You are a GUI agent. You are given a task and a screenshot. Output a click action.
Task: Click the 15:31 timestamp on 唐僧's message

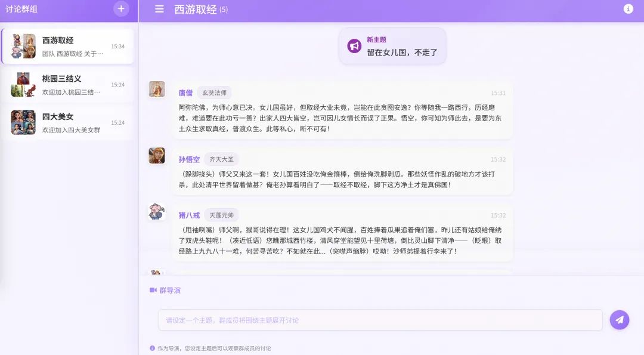click(498, 93)
